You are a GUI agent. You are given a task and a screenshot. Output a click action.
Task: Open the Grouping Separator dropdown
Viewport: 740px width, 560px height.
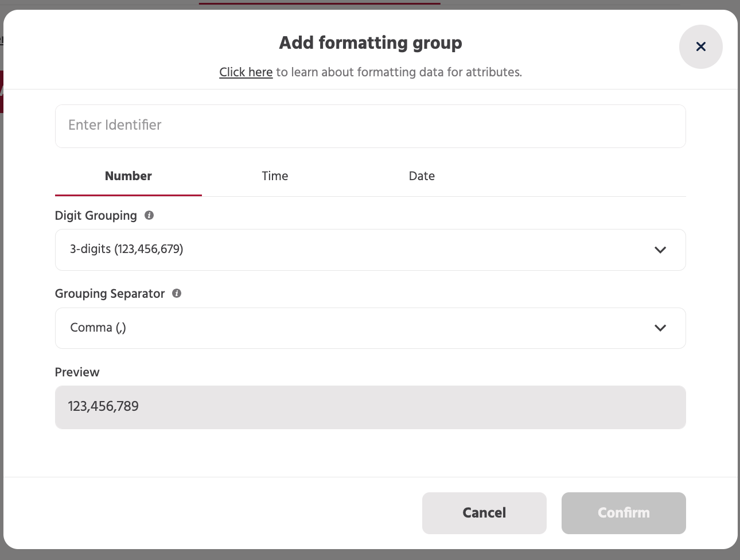pyautogui.click(x=370, y=328)
